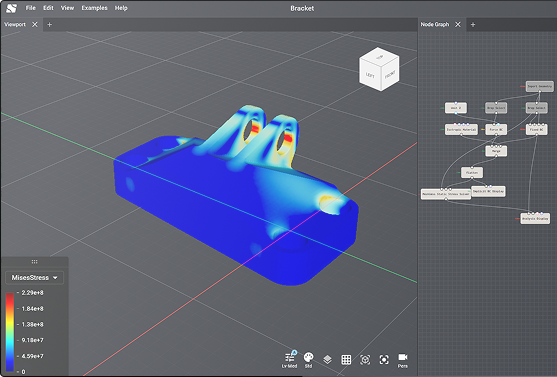Switch camera projection with Pers icon
The width and height of the screenshot is (557, 377).
point(402,360)
